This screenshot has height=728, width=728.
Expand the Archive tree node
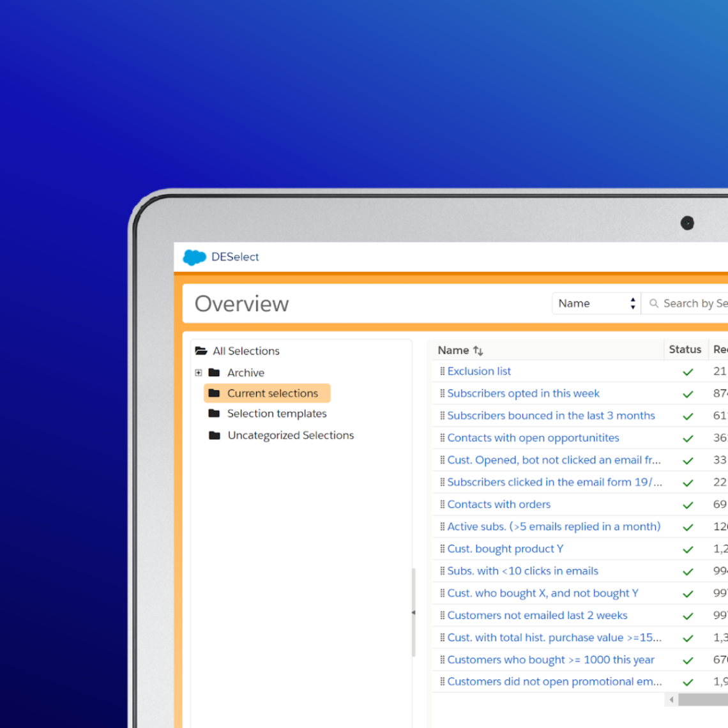pos(198,372)
